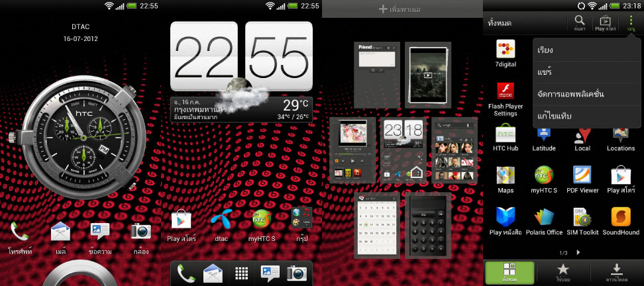644x286 pixels.
Task: Open Play Store shortcut in drawer header
Action: pyautogui.click(x=606, y=23)
